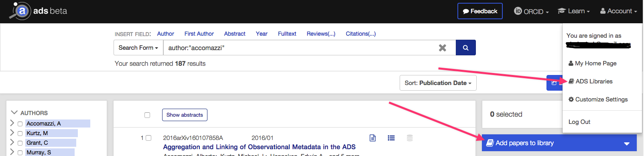Expand the Add papers to library panel
The image size is (644, 156).
(x=559, y=143)
